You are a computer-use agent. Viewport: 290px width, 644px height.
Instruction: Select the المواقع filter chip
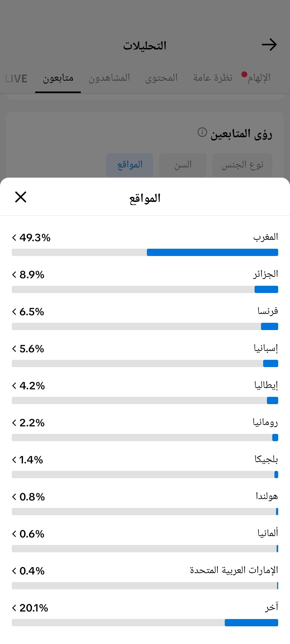pos(130,165)
